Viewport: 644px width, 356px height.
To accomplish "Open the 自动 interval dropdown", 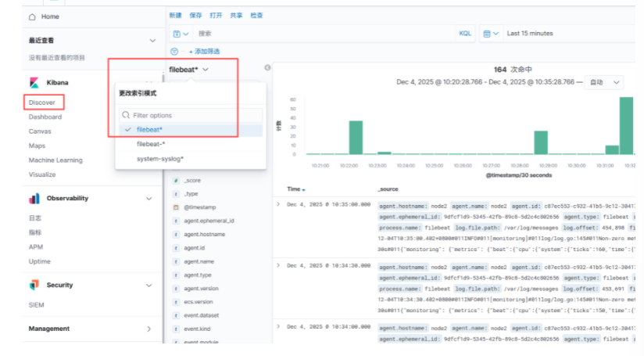I will click(605, 82).
